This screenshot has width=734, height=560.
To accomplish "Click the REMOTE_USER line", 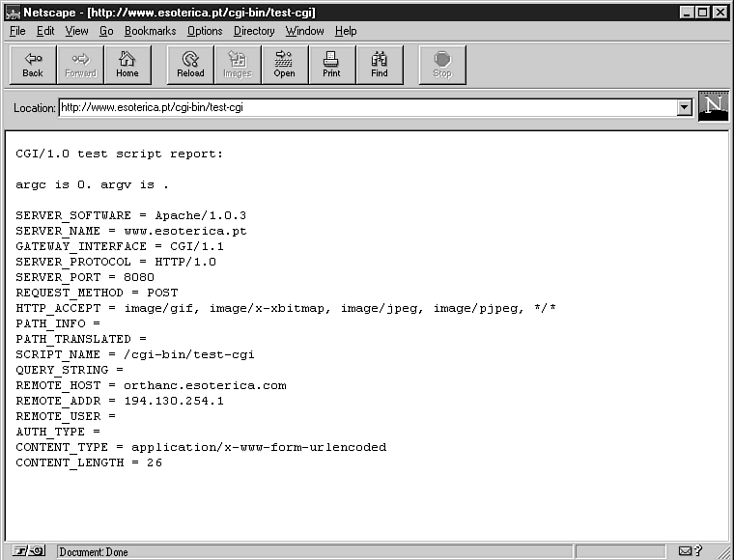I will (x=66, y=416).
